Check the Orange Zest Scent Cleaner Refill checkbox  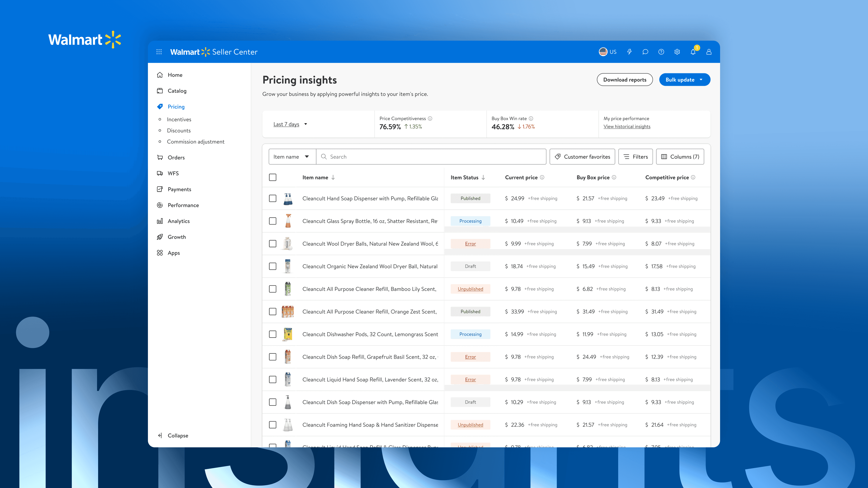(273, 312)
